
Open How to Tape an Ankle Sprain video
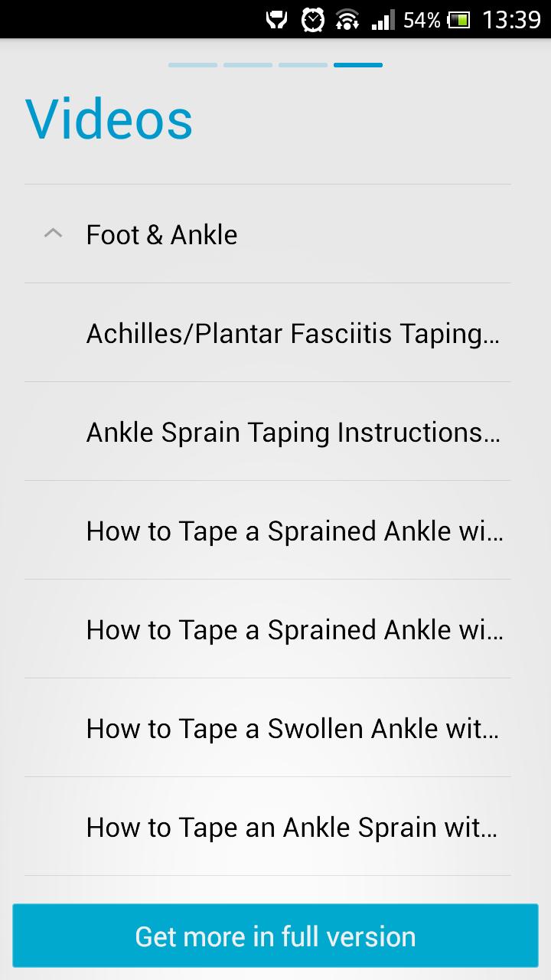pos(292,828)
